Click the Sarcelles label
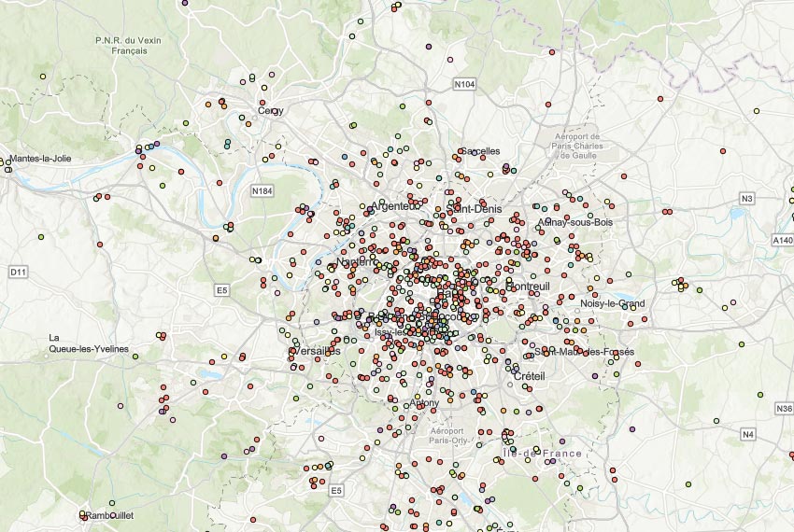Screen dimensions: 794x532 tap(480, 151)
